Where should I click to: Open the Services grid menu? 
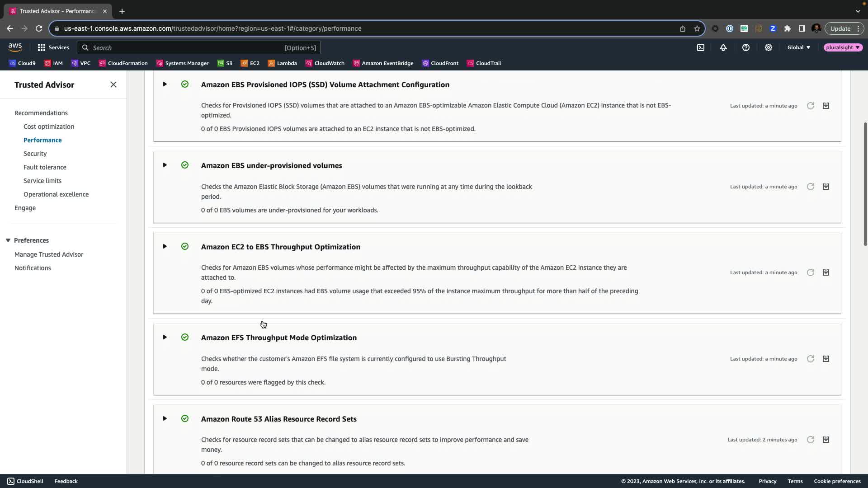(53, 47)
